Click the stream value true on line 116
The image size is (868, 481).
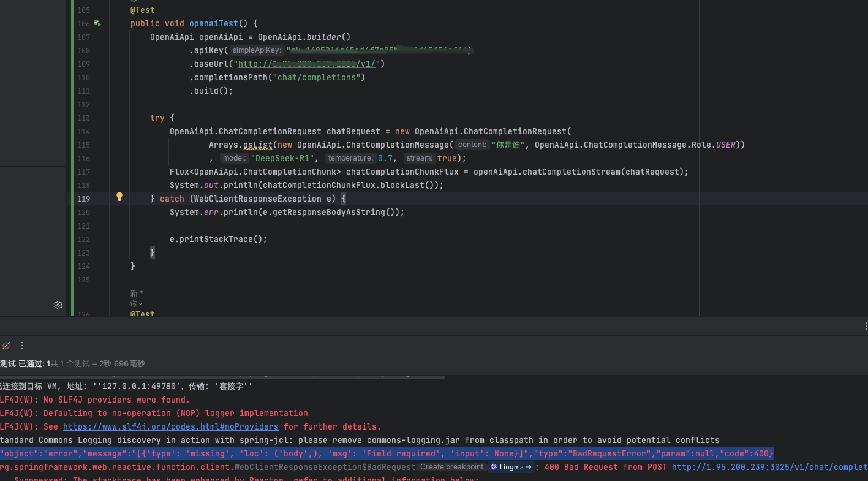click(x=447, y=158)
